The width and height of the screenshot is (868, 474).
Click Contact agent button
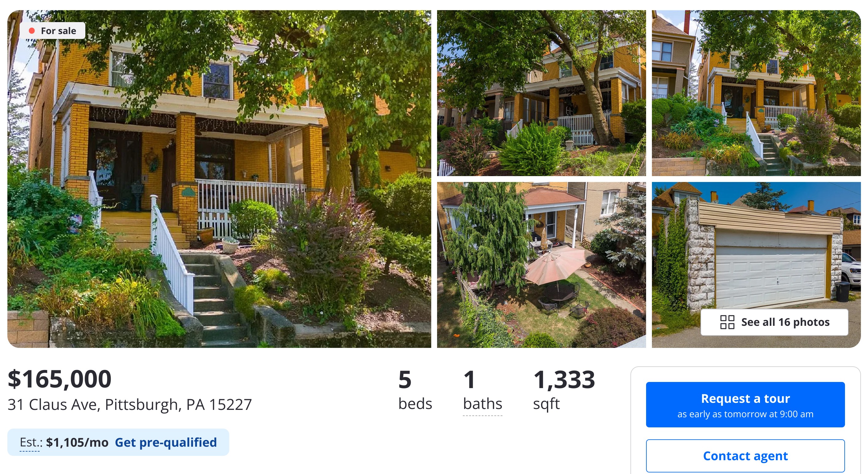pos(745,456)
